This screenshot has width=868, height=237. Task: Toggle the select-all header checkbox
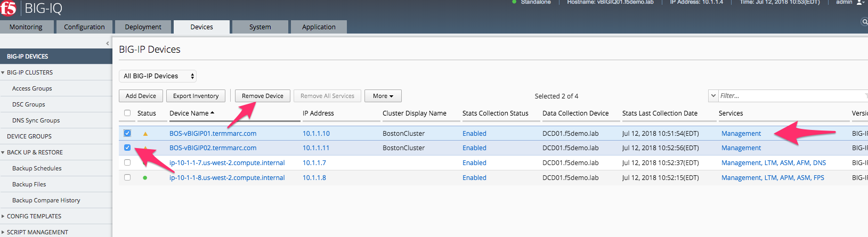[127, 113]
